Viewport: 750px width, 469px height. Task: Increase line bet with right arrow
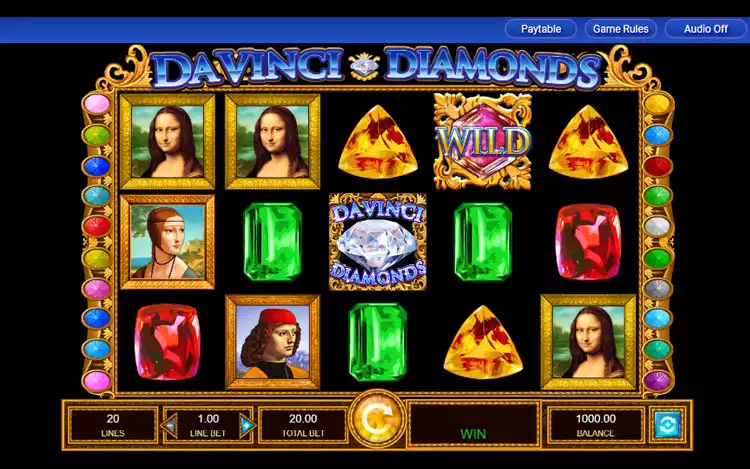pyautogui.click(x=247, y=425)
